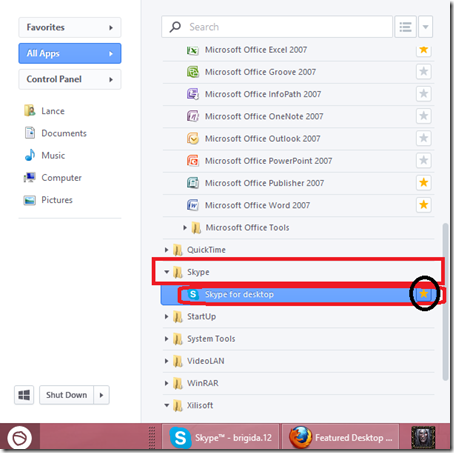This screenshot has width=454, height=453.
Task: Click the WinRAR folder icon
Action: (178, 383)
